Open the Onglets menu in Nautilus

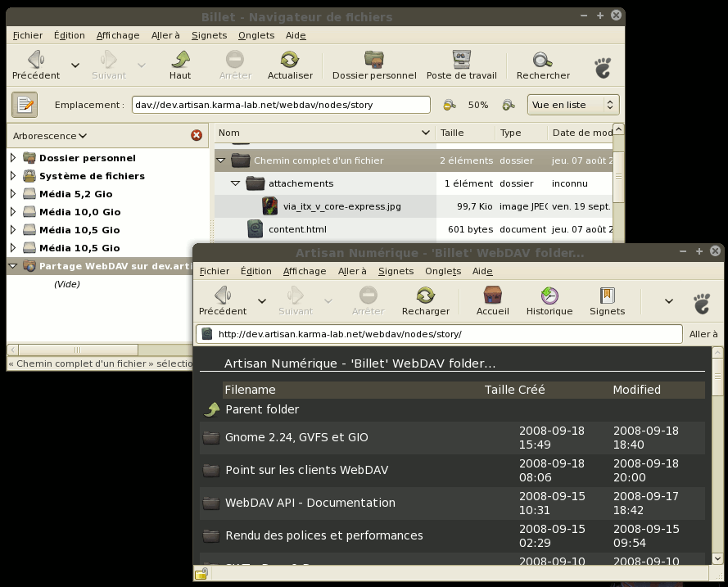click(256, 35)
